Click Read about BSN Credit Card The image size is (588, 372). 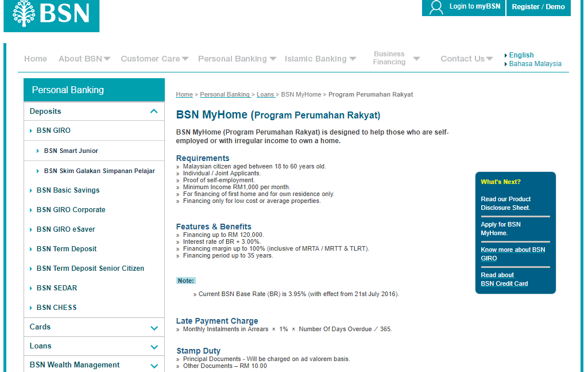pyautogui.click(x=504, y=279)
